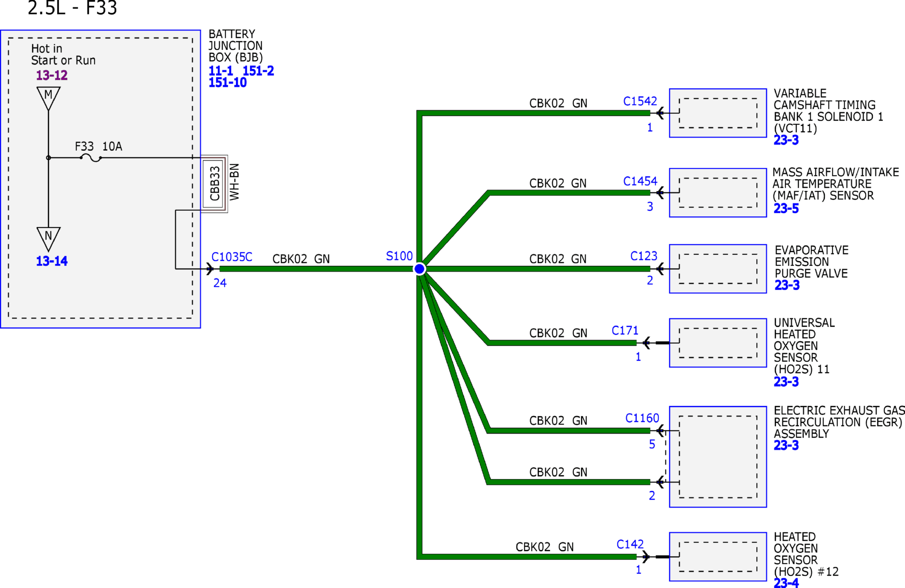
Task: Click the C142 connector arrow symbol
Action: coord(646,557)
